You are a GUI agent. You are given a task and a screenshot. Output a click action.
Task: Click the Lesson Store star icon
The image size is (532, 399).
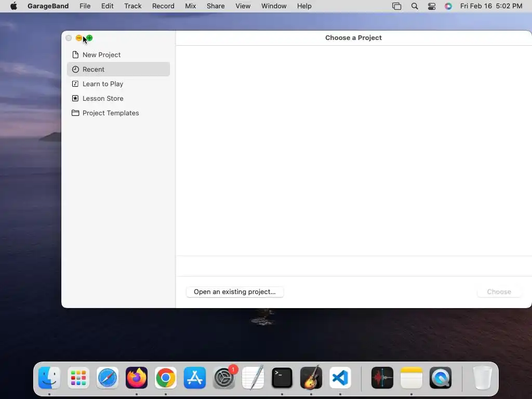[75, 98]
